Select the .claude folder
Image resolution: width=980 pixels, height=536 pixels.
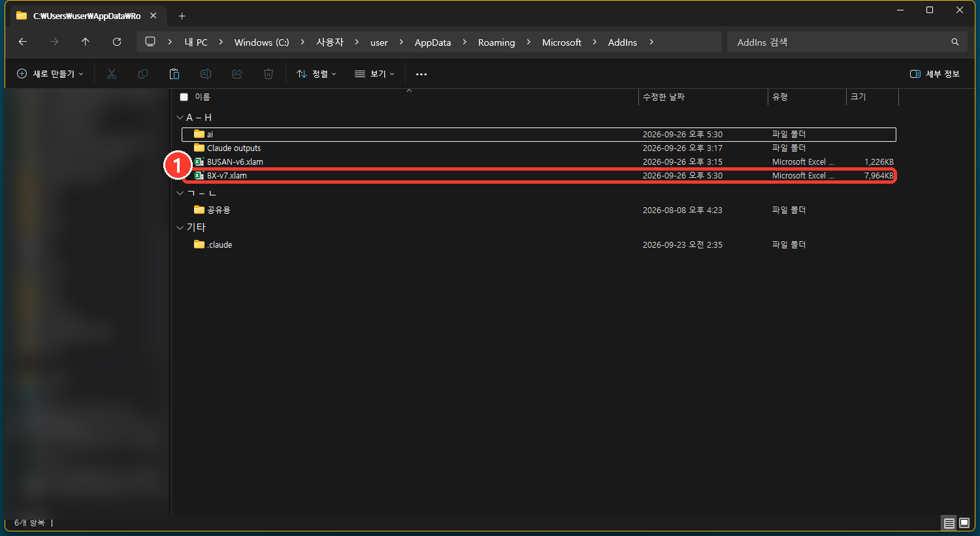(539, 245)
